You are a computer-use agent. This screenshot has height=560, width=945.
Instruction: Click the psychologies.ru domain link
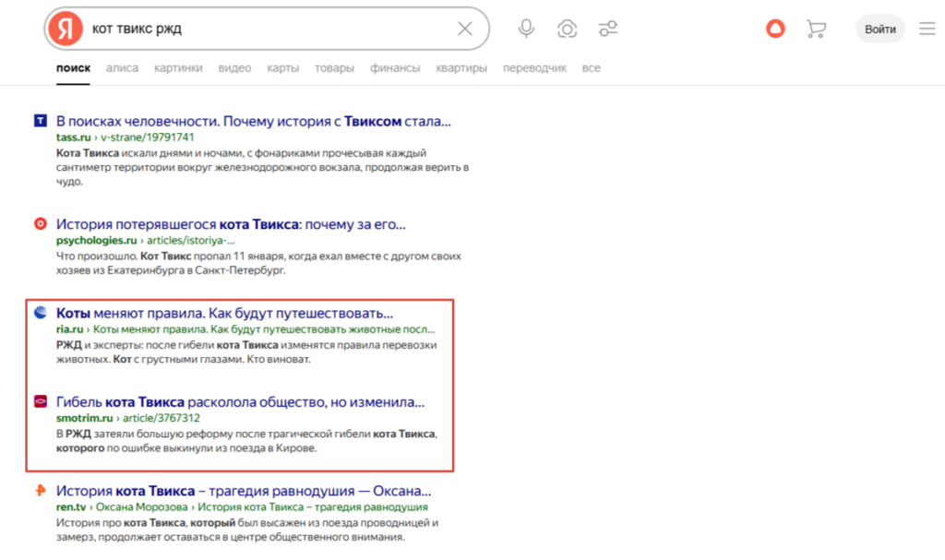[x=96, y=241]
